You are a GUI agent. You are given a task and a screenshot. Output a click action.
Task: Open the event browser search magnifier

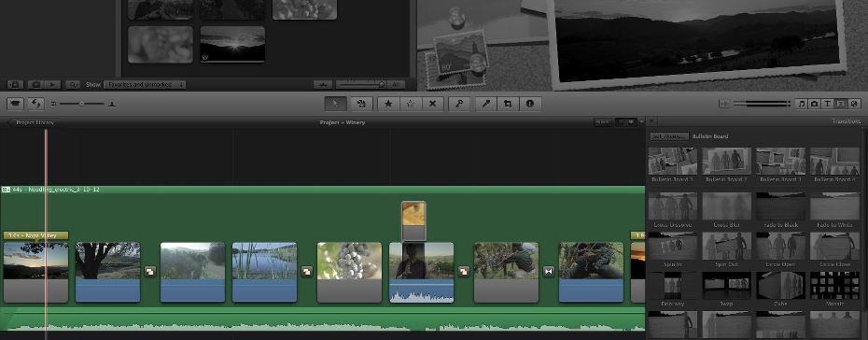pos(73,85)
